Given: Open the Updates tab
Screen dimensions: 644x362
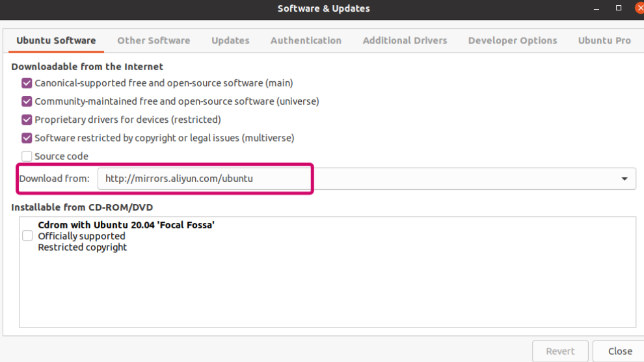Looking at the screenshot, I should tap(230, 41).
